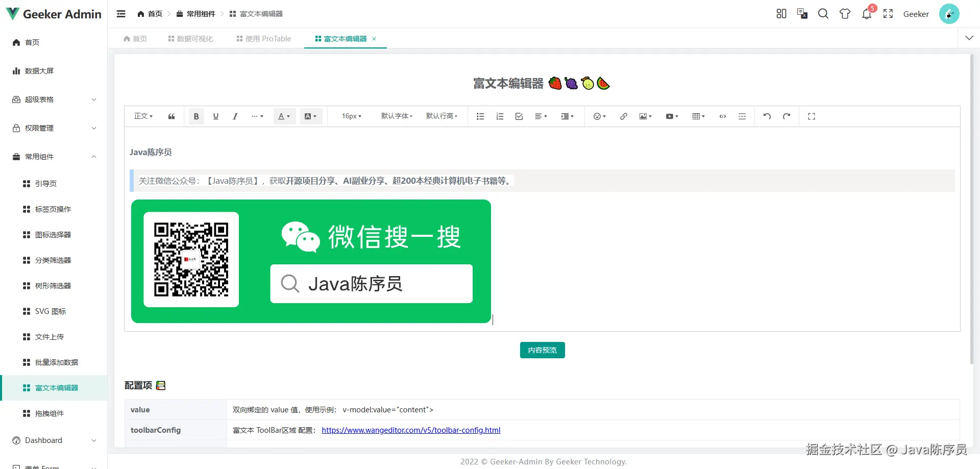Image resolution: width=980 pixels, height=469 pixels.
Task: Open the tabs more-options chevron
Action: coord(969,38)
